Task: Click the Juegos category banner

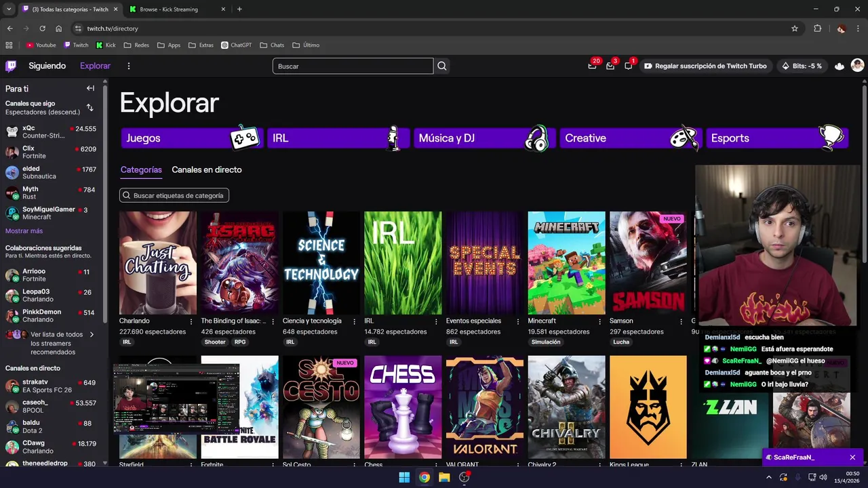Action: (x=193, y=138)
